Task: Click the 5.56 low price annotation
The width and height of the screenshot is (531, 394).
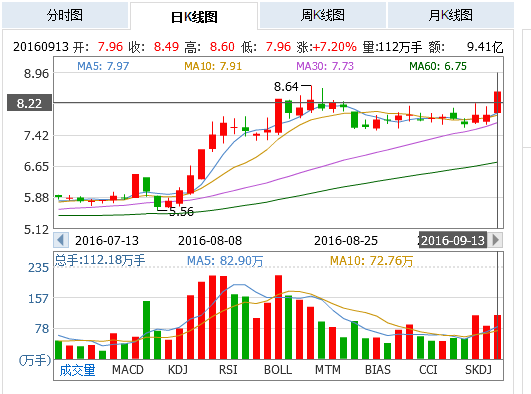Action: [182, 212]
